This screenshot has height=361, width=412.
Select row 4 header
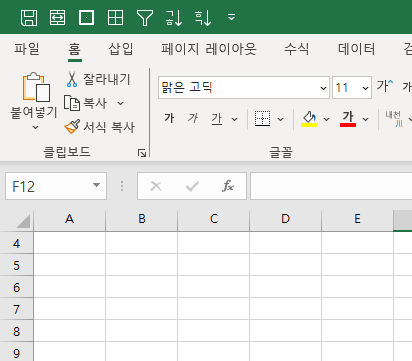[17, 243]
